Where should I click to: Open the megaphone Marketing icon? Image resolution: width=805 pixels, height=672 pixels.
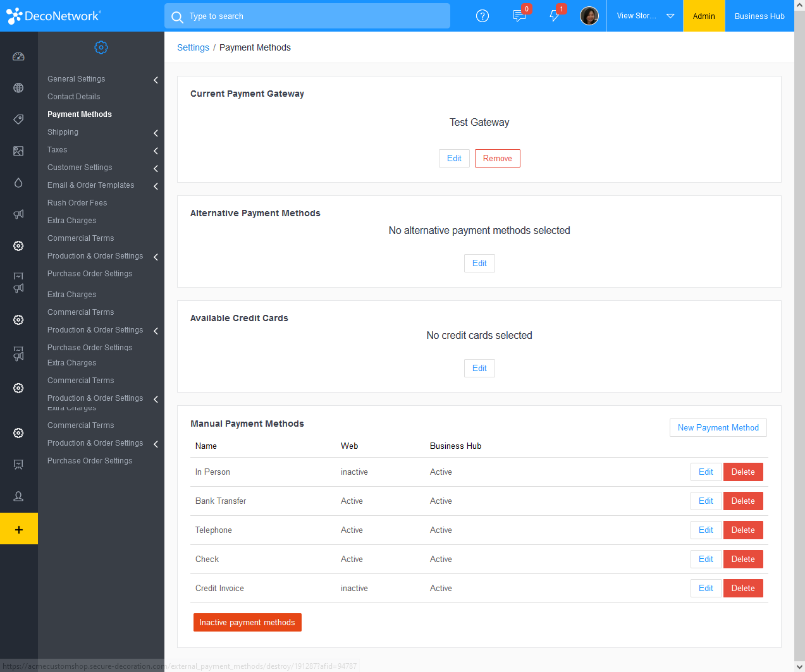[18, 214]
